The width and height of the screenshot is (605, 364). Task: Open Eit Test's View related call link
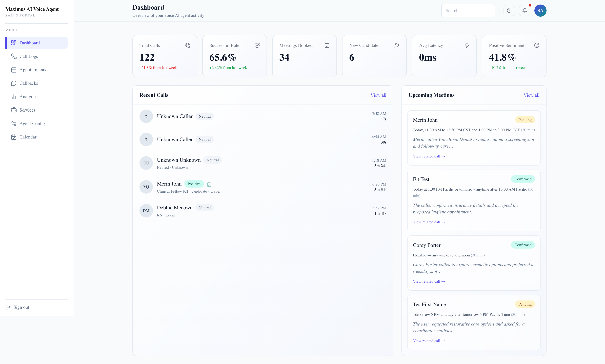point(429,222)
